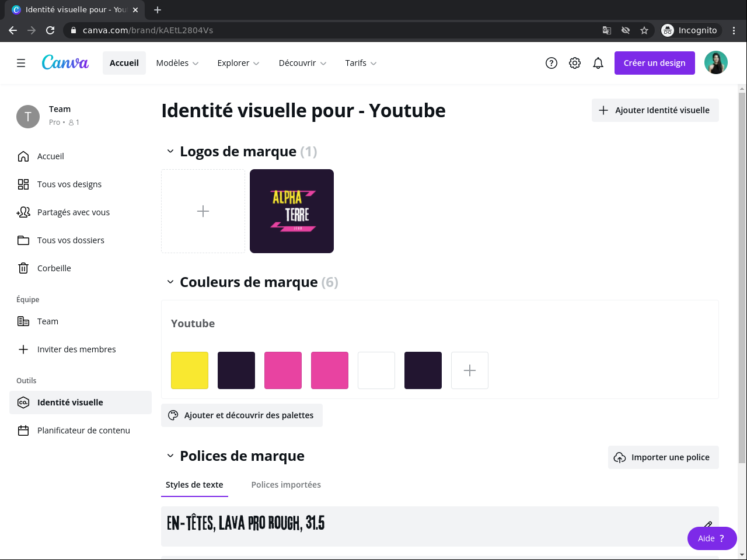Open the Corbeille trash
Image resolution: width=747 pixels, height=560 pixels.
pyautogui.click(x=81, y=268)
